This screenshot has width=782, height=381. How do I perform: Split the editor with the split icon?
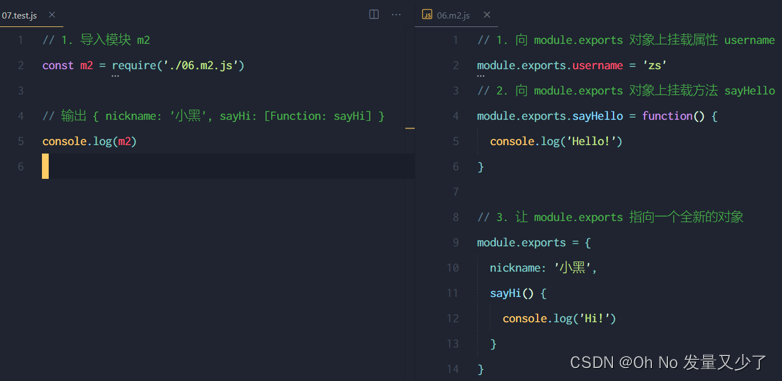point(374,14)
